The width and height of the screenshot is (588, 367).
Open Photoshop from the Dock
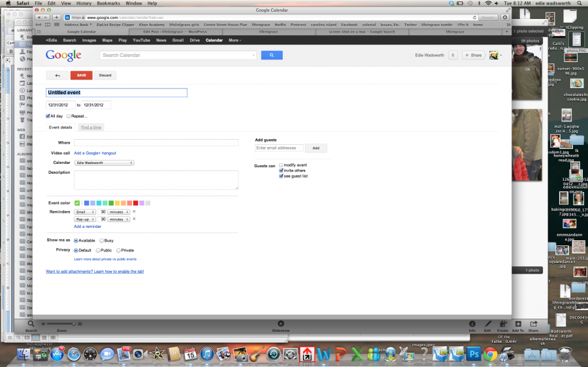pyautogui.click(x=474, y=354)
